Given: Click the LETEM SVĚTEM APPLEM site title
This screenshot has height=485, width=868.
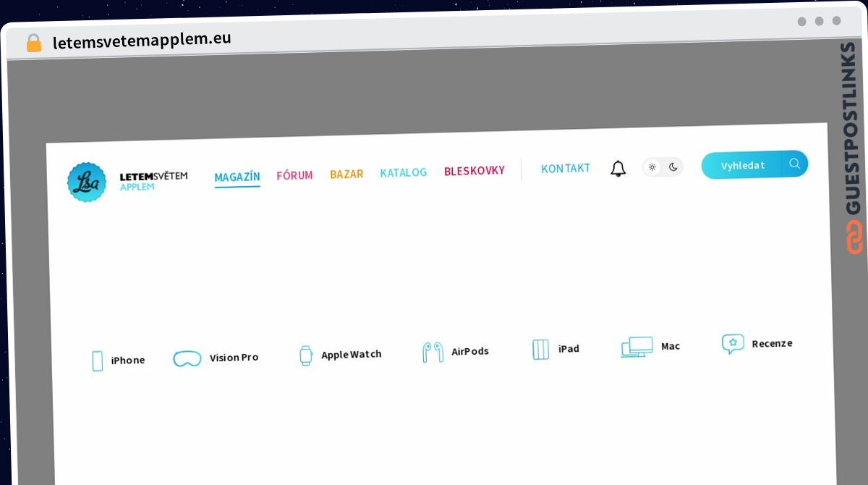Looking at the screenshot, I should coord(153,181).
